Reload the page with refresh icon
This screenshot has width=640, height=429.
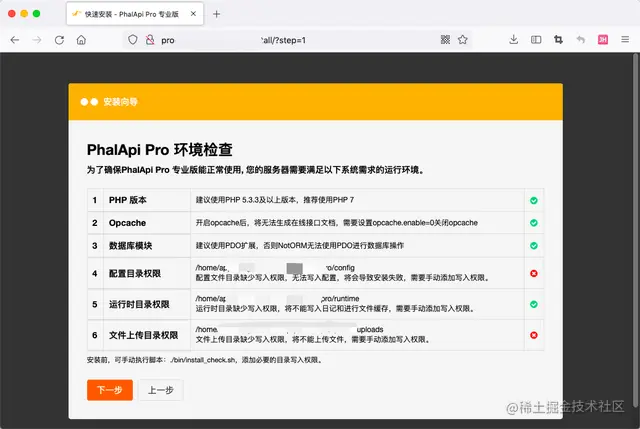pos(59,40)
